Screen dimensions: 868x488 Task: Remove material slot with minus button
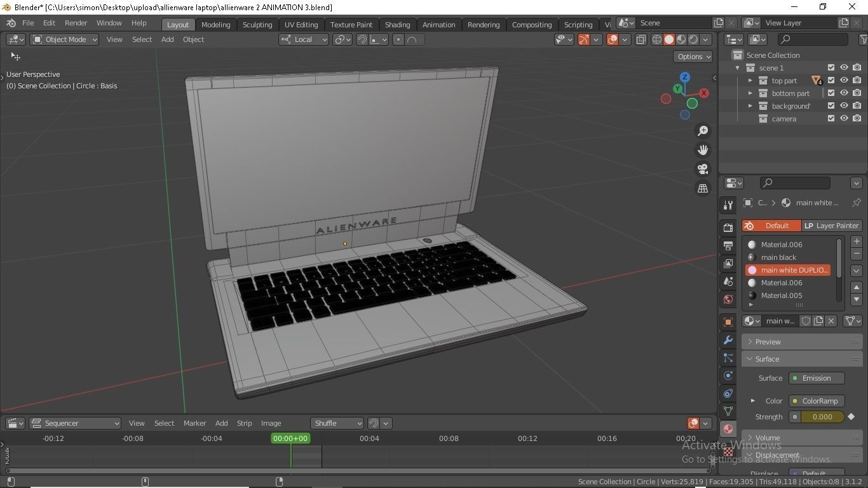click(857, 254)
